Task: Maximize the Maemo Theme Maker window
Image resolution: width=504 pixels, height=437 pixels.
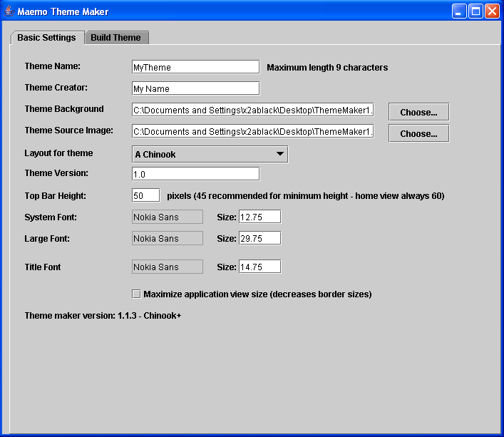Action: tap(475, 11)
